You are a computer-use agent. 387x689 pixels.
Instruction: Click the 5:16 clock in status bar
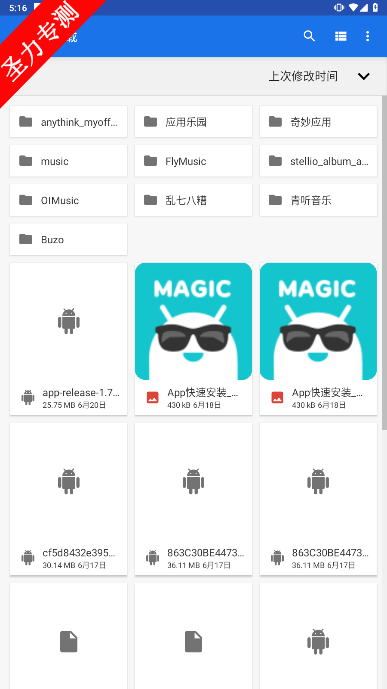pos(18,7)
